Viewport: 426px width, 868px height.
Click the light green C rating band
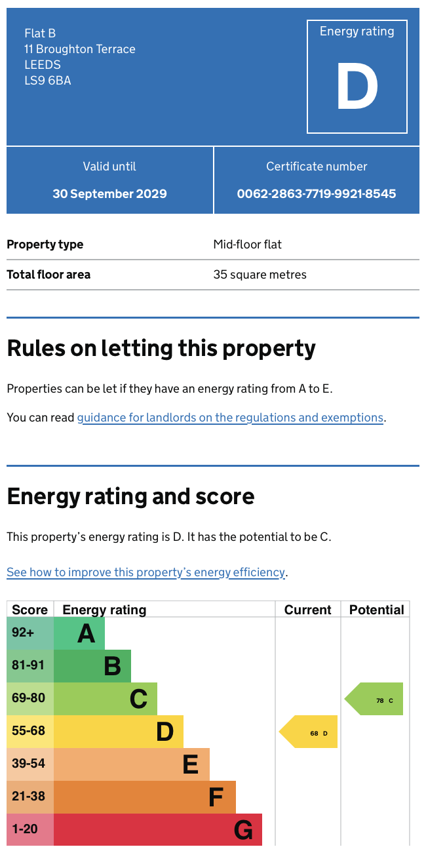click(106, 699)
